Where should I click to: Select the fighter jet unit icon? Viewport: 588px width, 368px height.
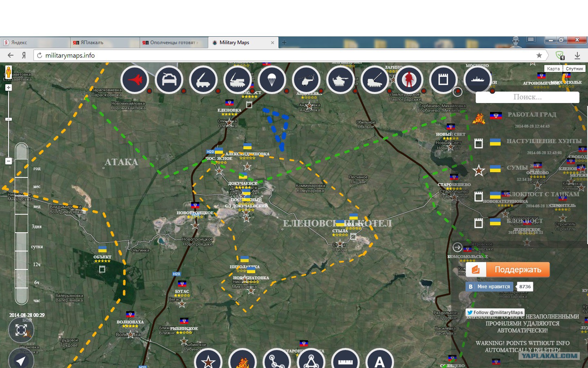(x=135, y=80)
